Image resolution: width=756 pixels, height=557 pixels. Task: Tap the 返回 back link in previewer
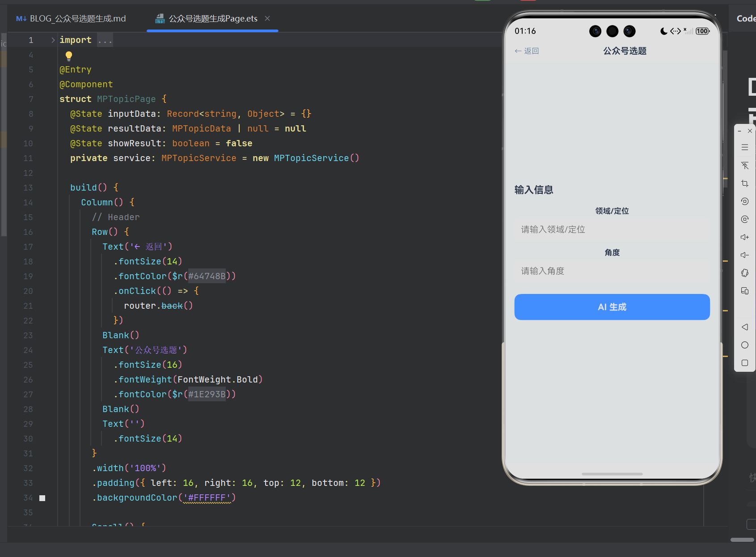click(527, 51)
